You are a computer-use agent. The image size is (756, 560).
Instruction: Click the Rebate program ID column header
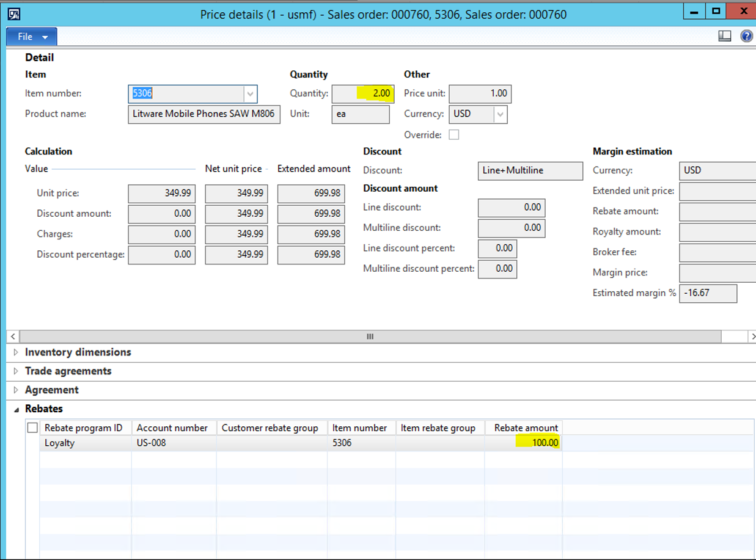[x=83, y=428]
